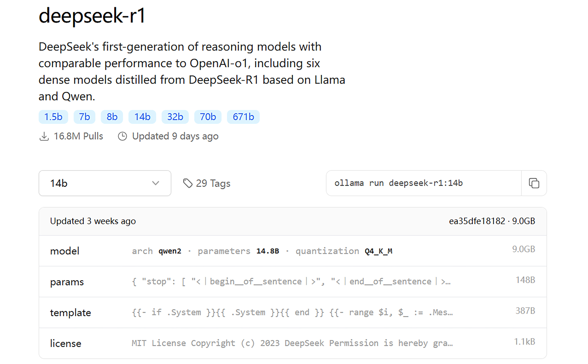588x364 pixels.
Task: Click the ea35dfe18182 hash text
Action: [477, 221]
